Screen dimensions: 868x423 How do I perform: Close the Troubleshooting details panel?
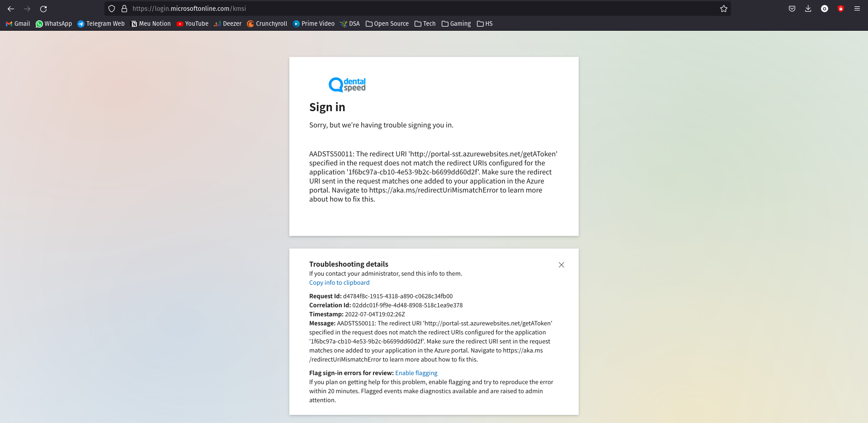561,265
